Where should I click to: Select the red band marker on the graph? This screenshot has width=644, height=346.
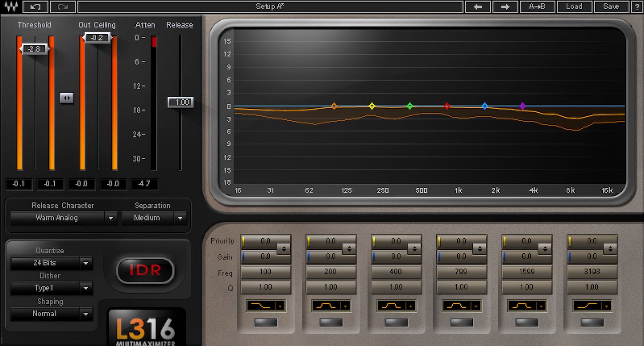point(447,106)
